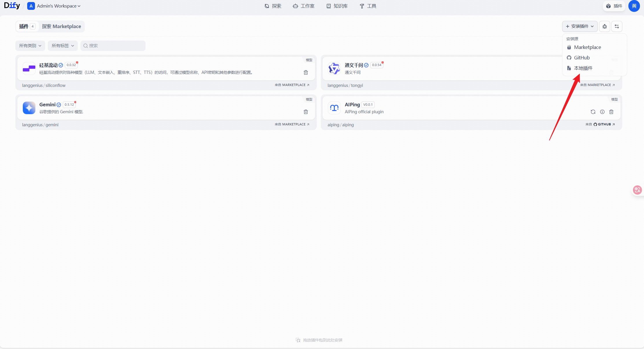
Task: Select 本地插件 from install source menu
Action: point(583,68)
